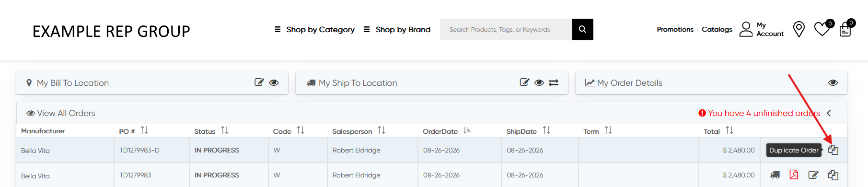The height and width of the screenshot is (187, 868).
Task: Open the Promotions link
Action: click(675, 29)
